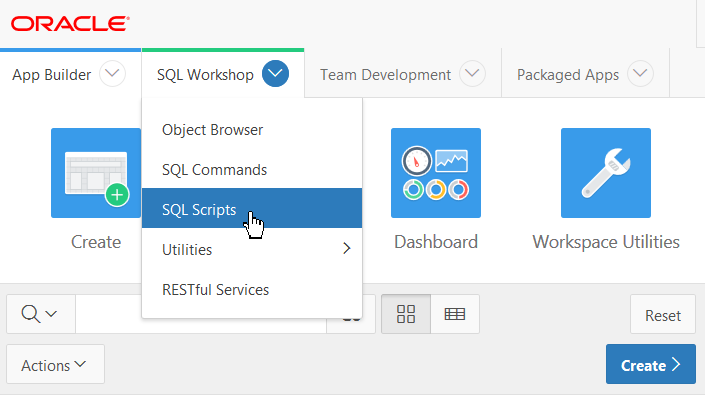Open the Utilities submenu item
Viewport: 705px width, 397px height.
252,250
